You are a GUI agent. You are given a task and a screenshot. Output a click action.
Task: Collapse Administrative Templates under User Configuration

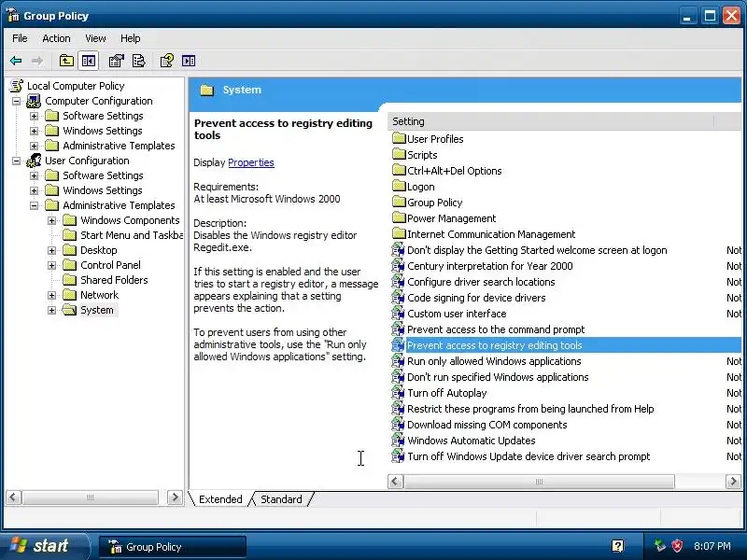click(34, 205)
